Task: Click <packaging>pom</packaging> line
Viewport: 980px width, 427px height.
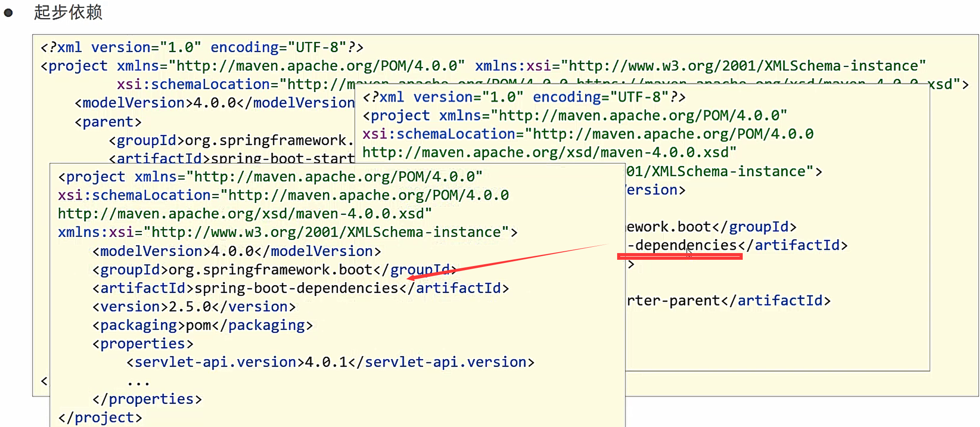Action: pos(202,325)
